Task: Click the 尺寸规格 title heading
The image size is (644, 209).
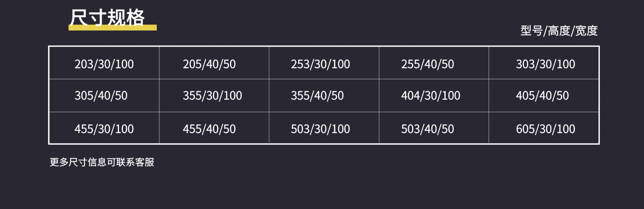Action: point(107,17)
